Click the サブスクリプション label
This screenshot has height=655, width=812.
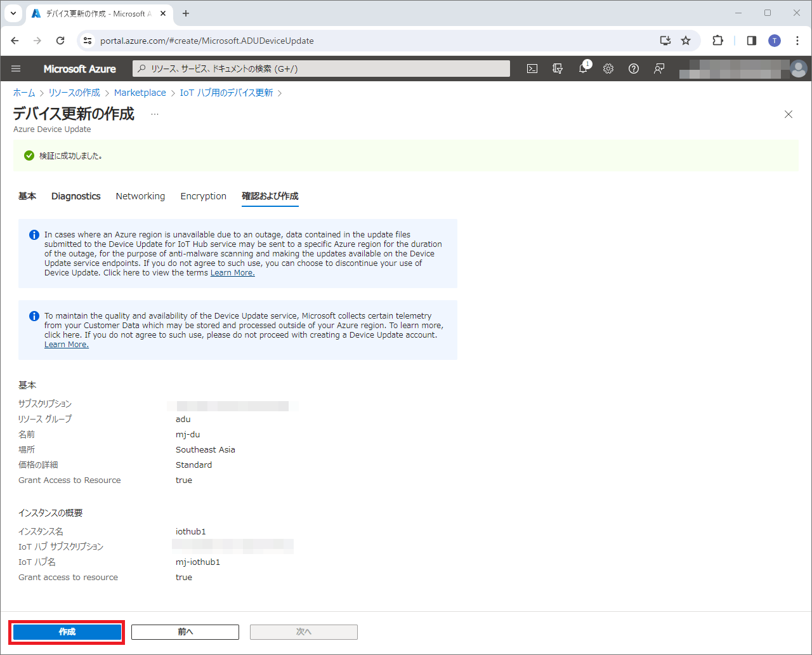tap(45, 404)
